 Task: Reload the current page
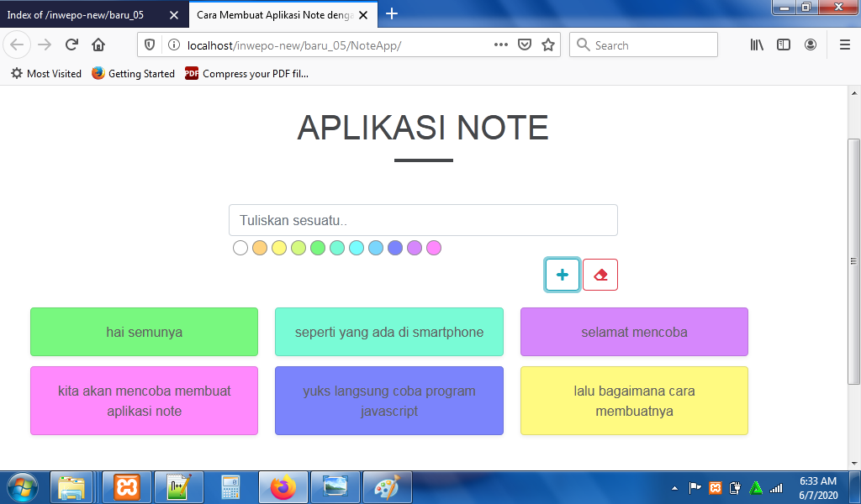coord(72,45)
